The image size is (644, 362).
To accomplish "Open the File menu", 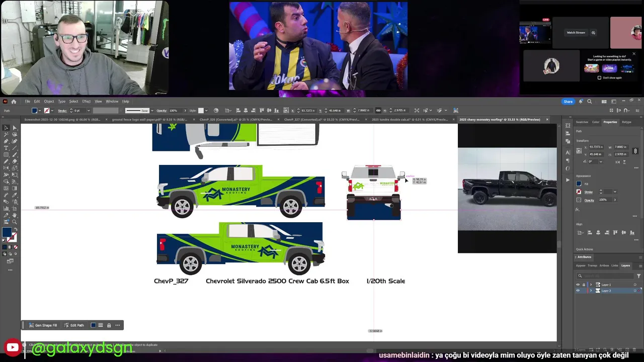I will click(x=28, y=101).
